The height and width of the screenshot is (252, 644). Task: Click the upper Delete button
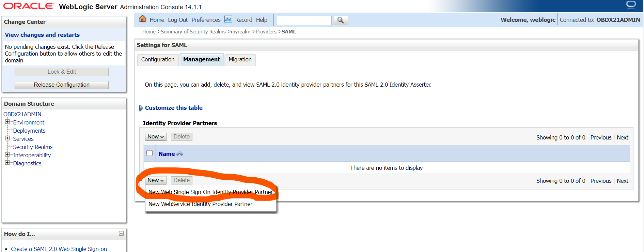pos(182,137)
